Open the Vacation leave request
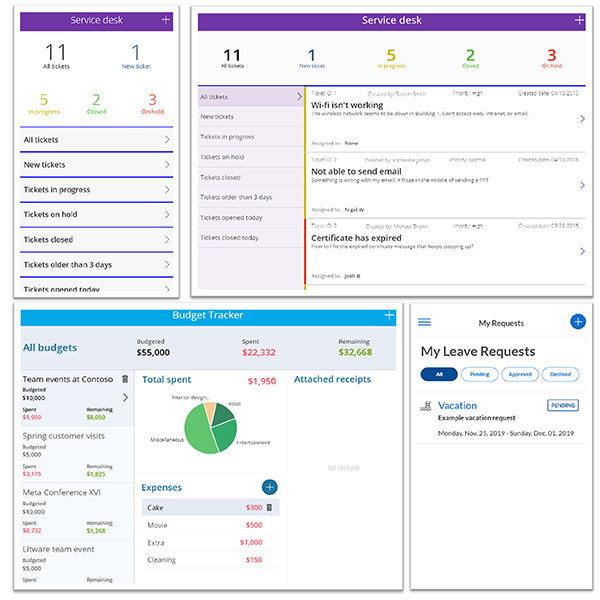This screenshot has width=600, height=600. click(x=501, y=418)
